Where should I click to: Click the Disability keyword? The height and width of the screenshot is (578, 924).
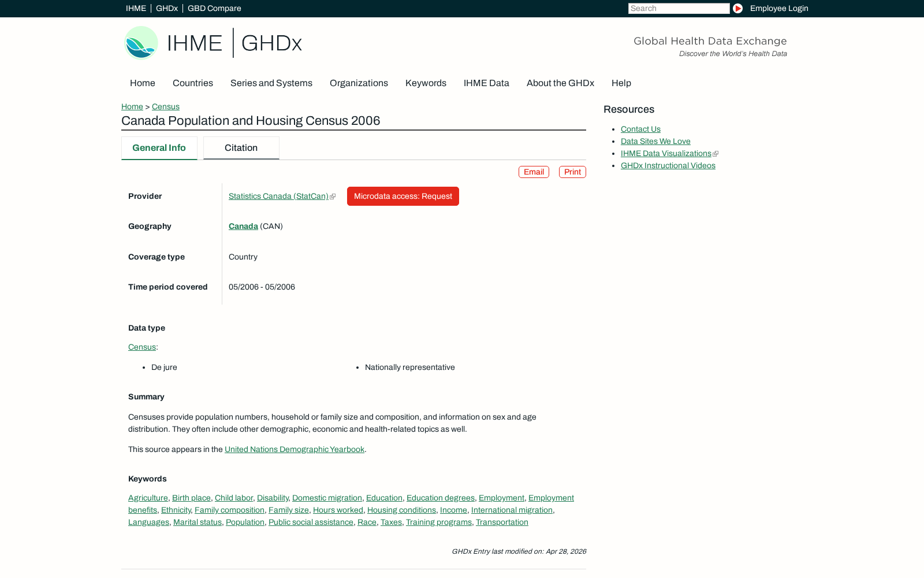(x=273, y=498)
